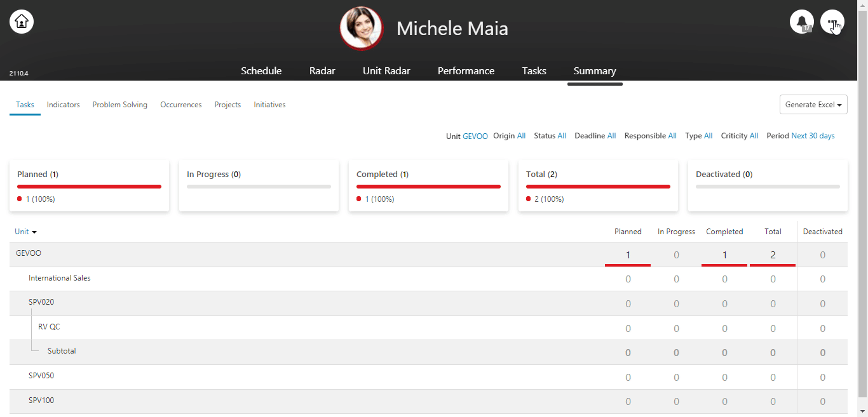Open the menu icon beside the bell
The height and width of the screenshot is (417, 868).
(x=832, y=22)
